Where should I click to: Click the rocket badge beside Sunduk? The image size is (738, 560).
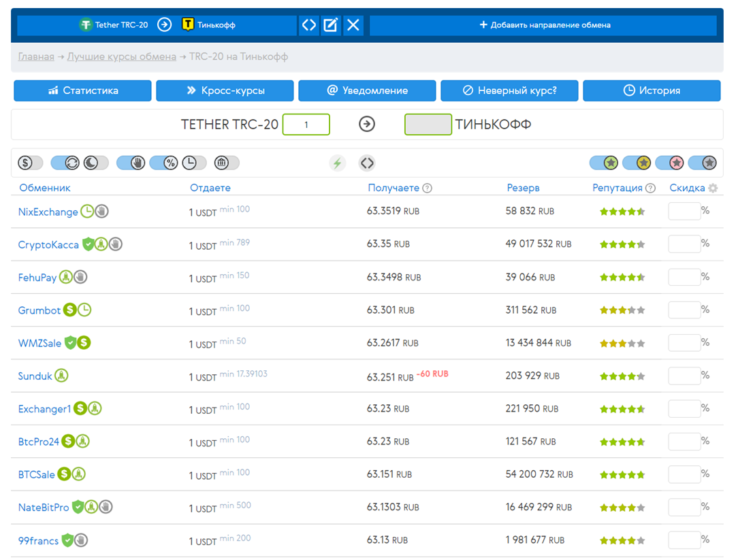click(61, 376)
